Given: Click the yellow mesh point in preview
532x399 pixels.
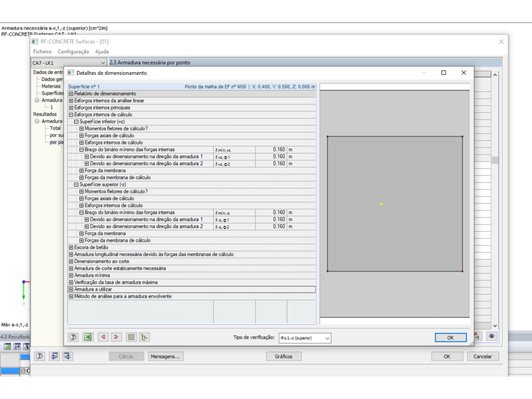Looking at the screenshot, I should pos(381,204).
